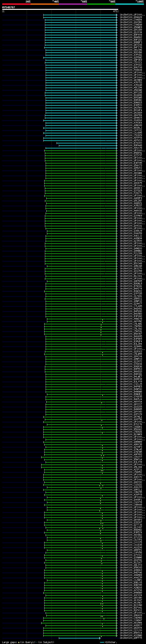Select the UniRef100_Q6YZX6 label
This screenshot has height=644, width=146.
pyautogui.click(x=131, y=45)
